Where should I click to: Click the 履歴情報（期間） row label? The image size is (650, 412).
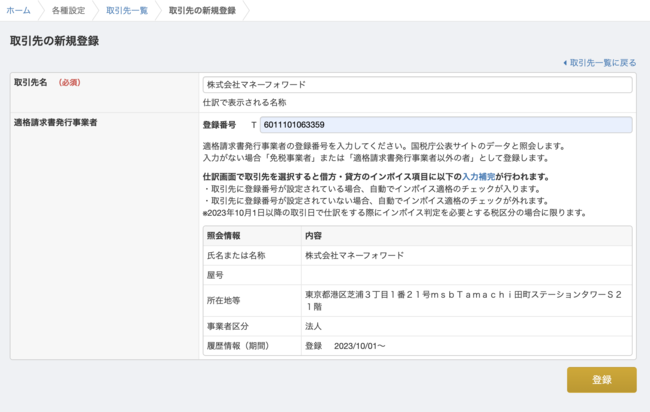(x=238, y=346)
